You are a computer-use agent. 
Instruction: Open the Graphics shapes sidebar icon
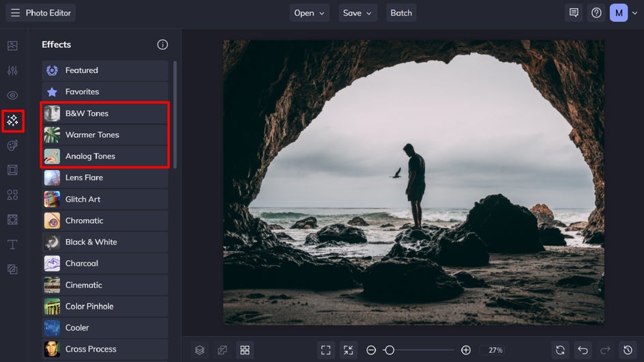coord(12,195)
